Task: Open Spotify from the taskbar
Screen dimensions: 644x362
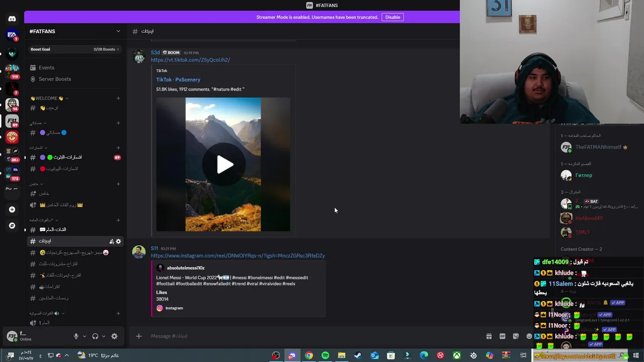Action: click(325, 355)
